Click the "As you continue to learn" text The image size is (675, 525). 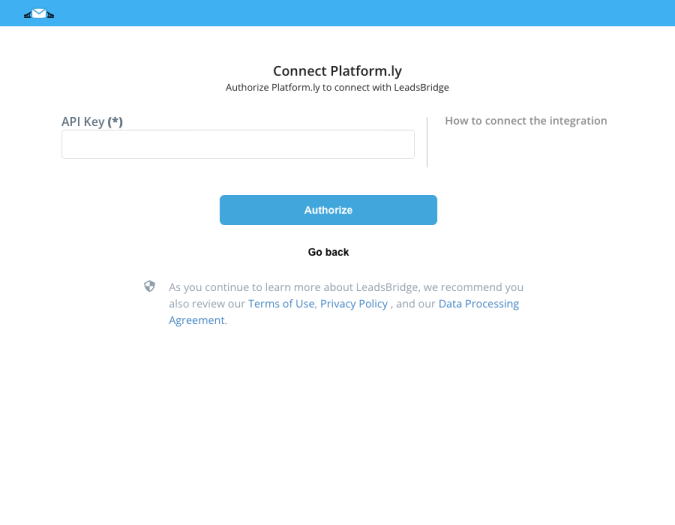pos(229,287)
